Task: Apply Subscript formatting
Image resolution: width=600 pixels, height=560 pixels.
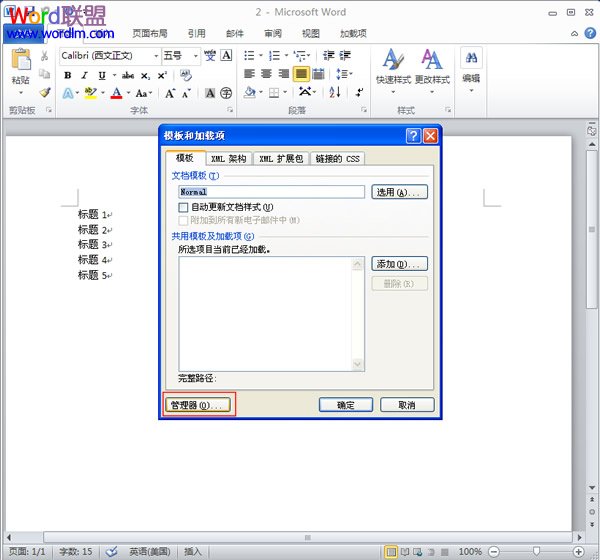Action: tap(145, 76)
